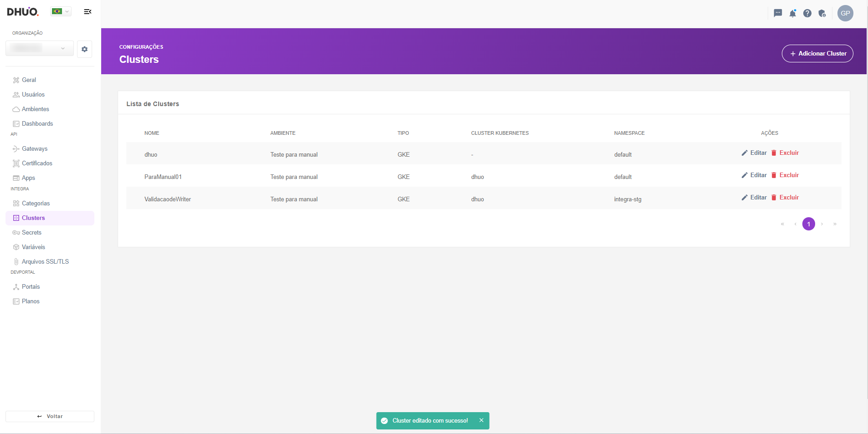Select Clusters sidebar item

click(50, 218)
